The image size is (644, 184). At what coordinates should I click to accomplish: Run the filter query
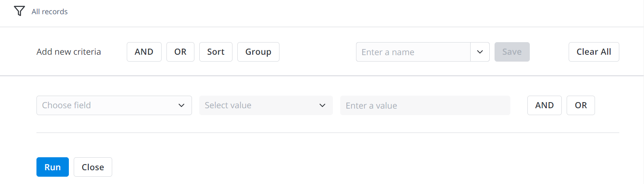point(53,167)
